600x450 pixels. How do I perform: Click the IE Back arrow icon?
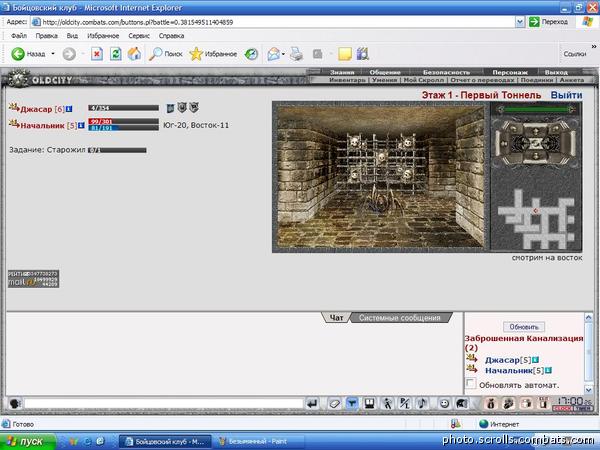18,54
